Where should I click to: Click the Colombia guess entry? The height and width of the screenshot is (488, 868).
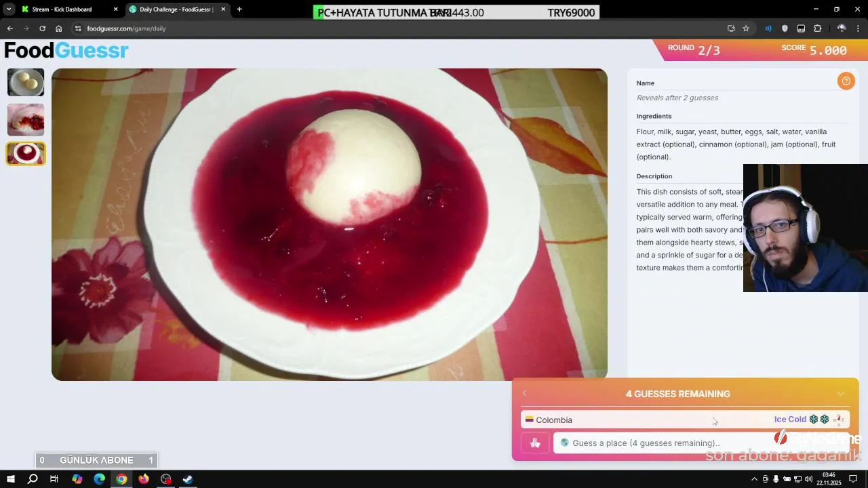(x=685, y=420)
